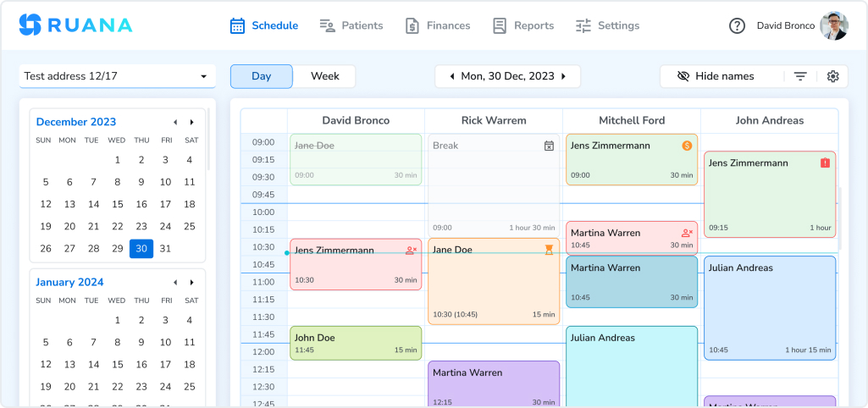Go to next day arrow
The image size is (868, 408).
pyautogui.click(x=564, y=76)
